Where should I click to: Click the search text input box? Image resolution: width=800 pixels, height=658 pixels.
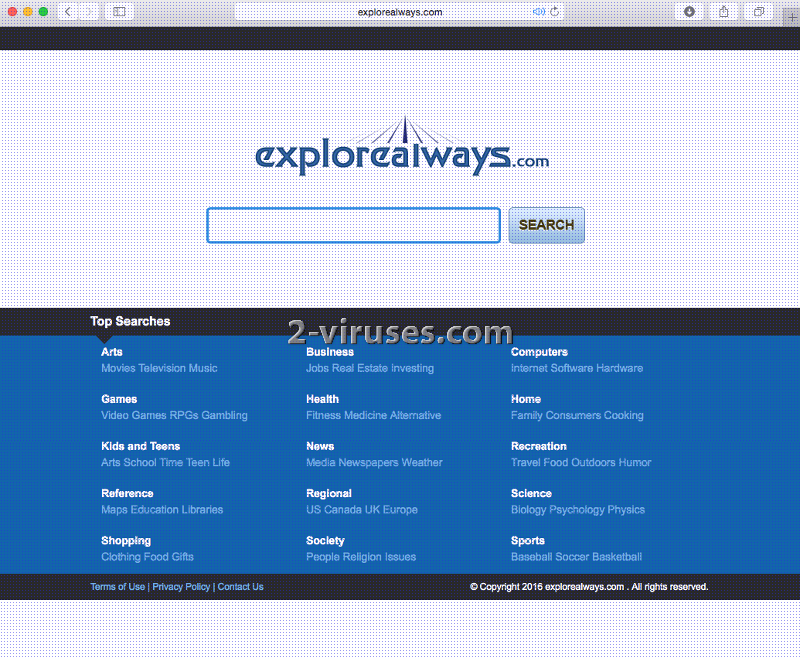(x=353, y=225)
